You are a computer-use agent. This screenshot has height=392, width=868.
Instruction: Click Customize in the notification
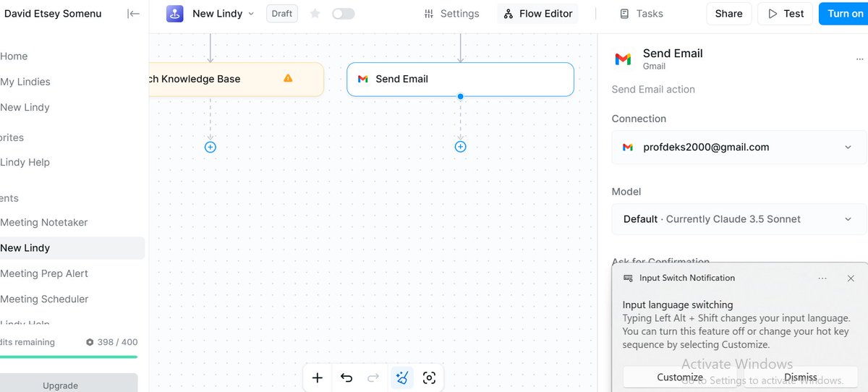coord(680,377)
